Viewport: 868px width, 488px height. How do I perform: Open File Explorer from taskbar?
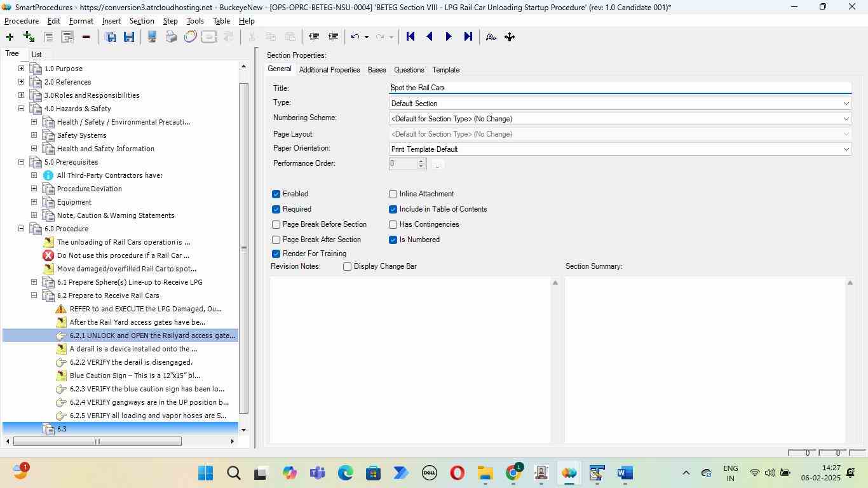point(485,473)
